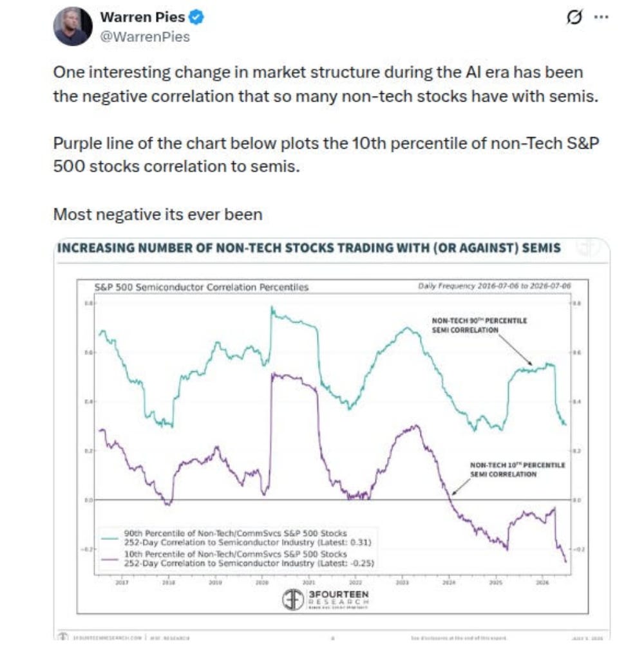Click the tweet text 'Most negative its ever been'
Image resolution: width=644 pixels, height=668 pixels.
point(158,214)
